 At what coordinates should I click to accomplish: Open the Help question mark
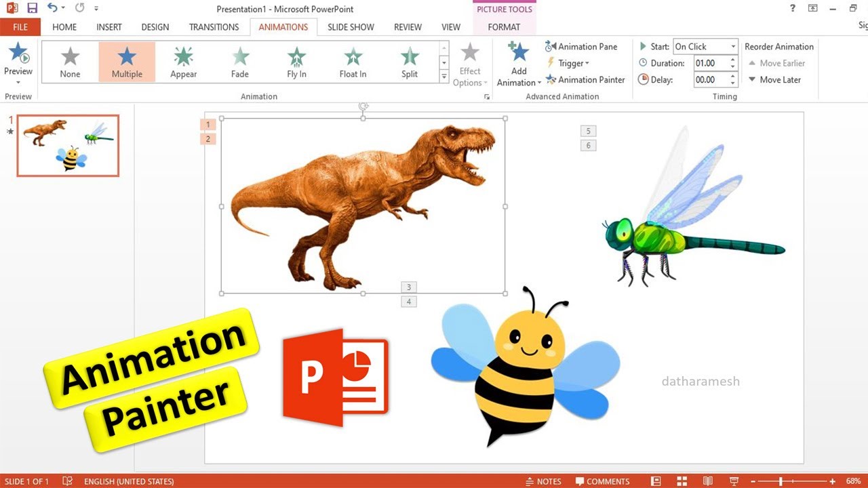tap(793, 9)
